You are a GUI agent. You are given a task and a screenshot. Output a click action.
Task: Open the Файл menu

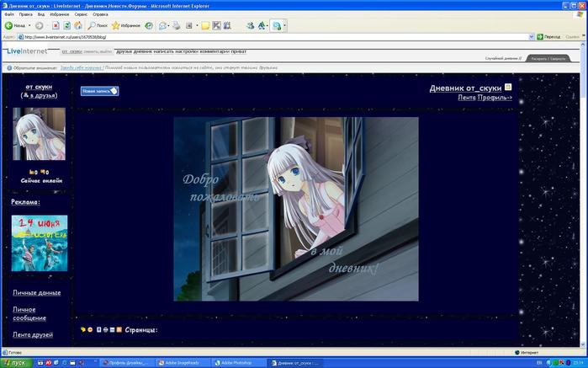pos(9,14)
